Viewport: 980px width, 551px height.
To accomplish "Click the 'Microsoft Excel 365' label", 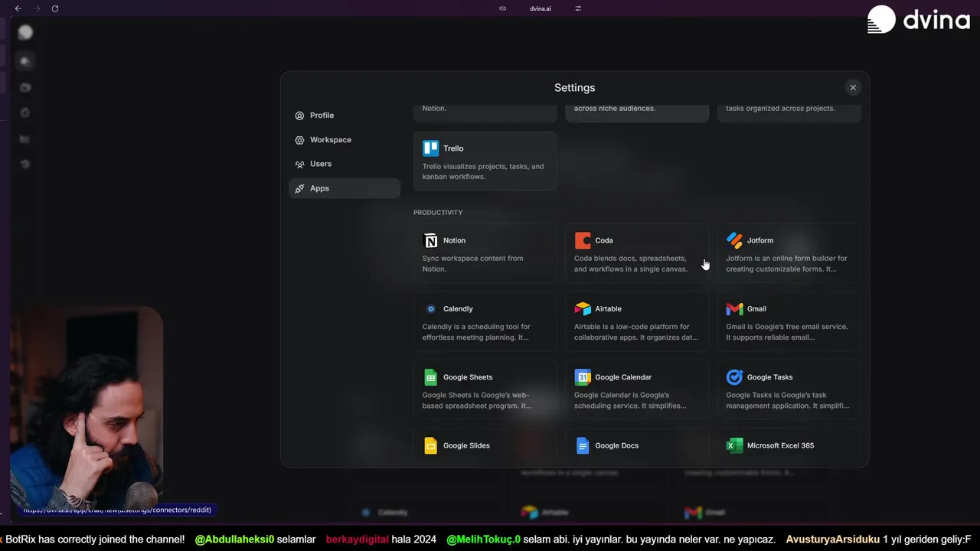I will click(780, 445).
